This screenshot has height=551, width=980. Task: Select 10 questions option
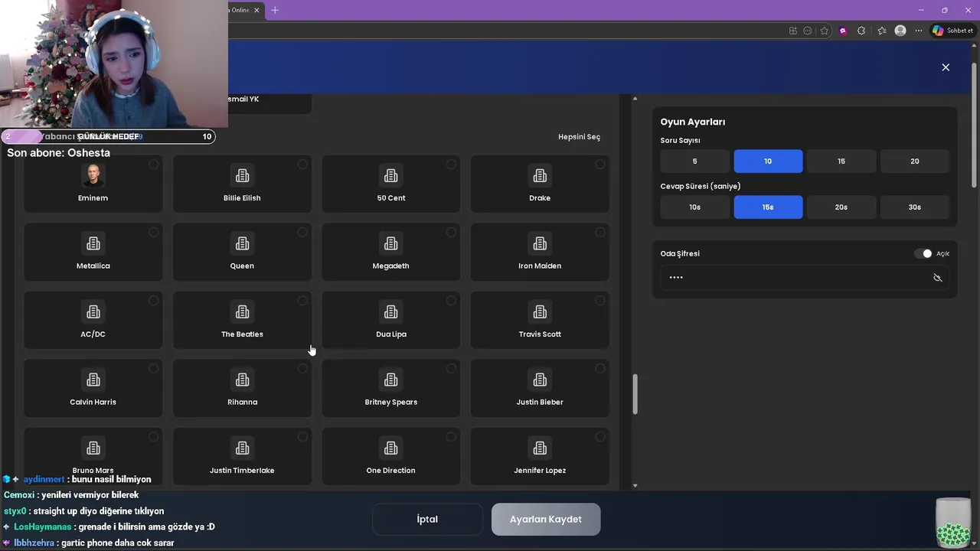(x=768, y=161)
